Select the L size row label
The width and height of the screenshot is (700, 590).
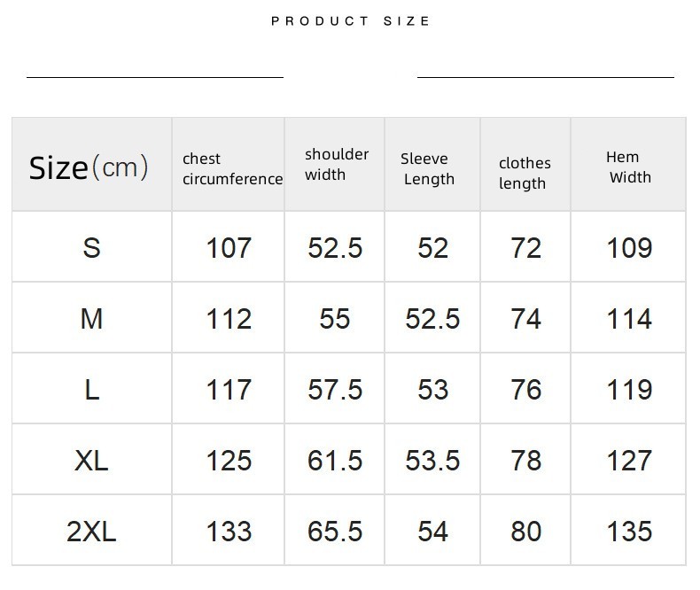(91, 390)
